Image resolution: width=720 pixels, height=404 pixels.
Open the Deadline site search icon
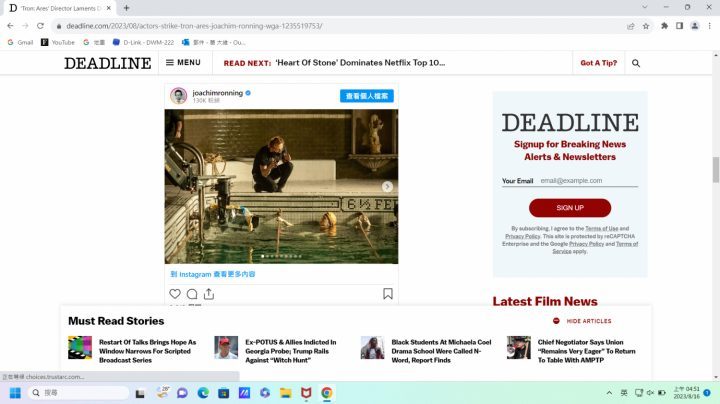636,63
